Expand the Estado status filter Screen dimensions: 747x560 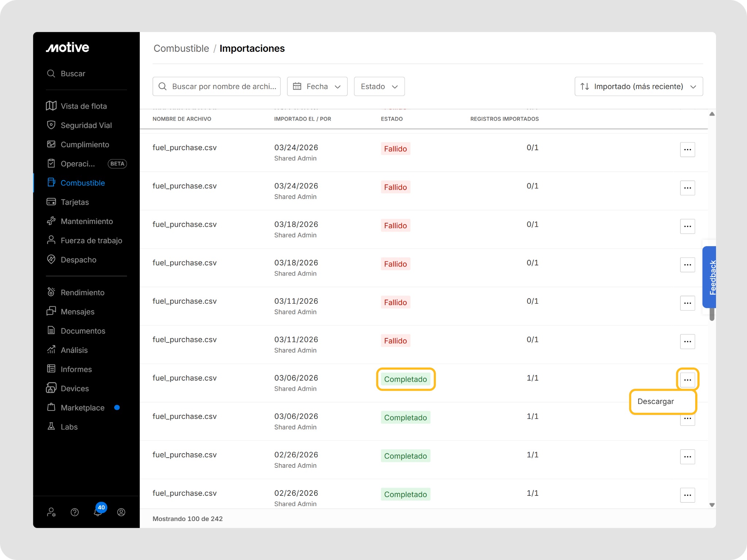tap(379, 86)
